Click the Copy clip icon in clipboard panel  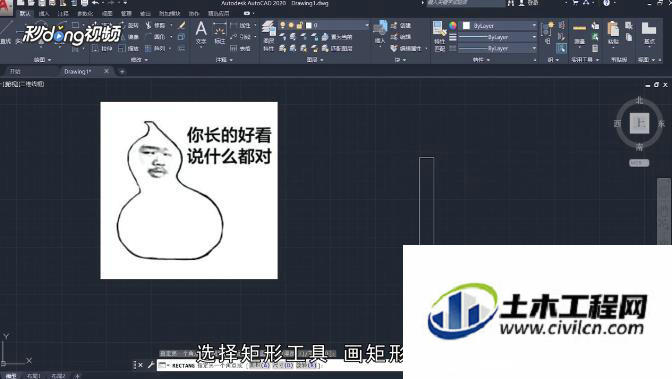[629, 37]
